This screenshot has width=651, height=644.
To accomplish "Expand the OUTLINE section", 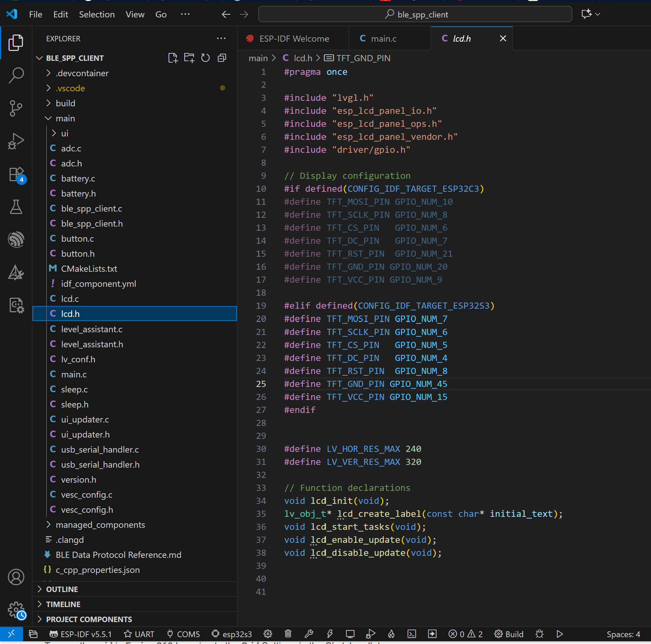I will point(62,589).
